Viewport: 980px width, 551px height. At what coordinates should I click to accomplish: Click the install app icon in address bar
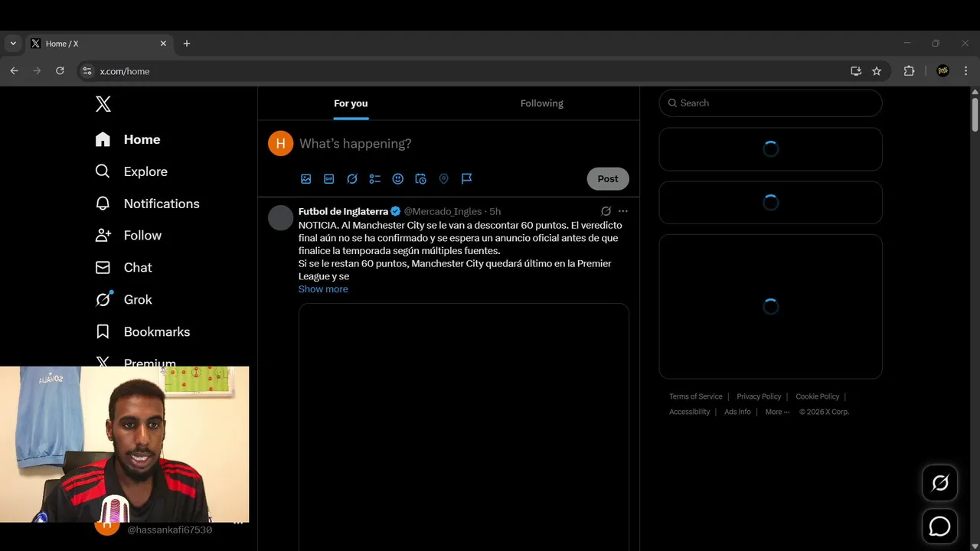pos(856,71)
